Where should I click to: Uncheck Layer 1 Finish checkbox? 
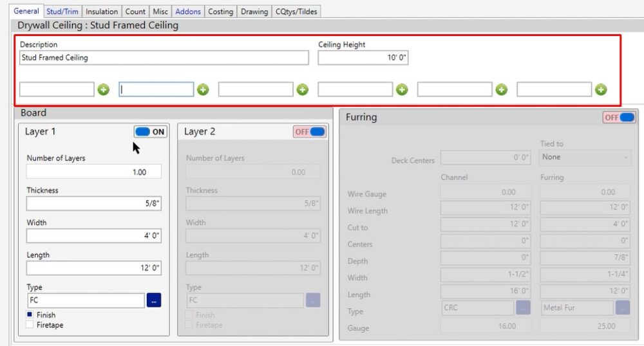tap(30, 315)
